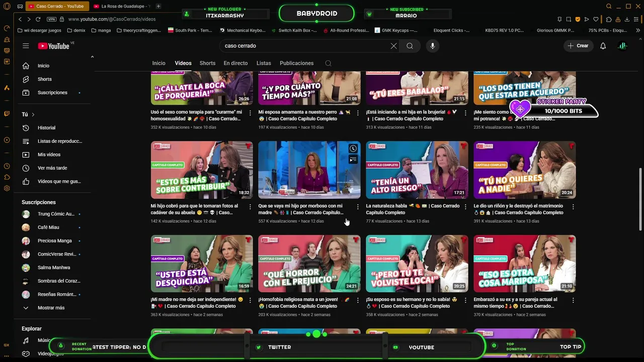Open the browser extensions cube icon
This screenshot has width=644, height=362.
tap(609, 19)
